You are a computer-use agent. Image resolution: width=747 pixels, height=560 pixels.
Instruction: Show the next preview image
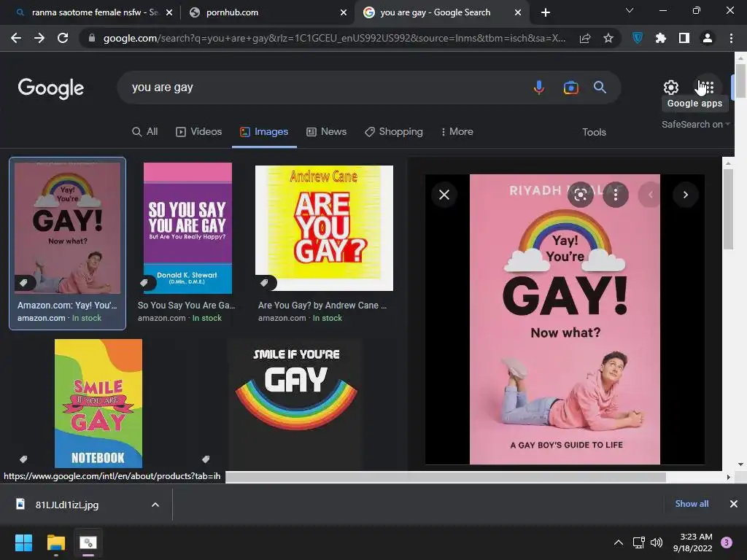point(686,195)
